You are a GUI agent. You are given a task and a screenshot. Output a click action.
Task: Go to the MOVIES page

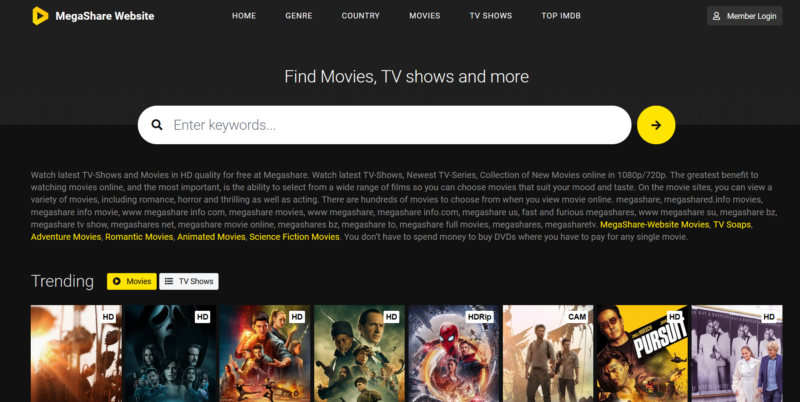[x=424, y=16]
